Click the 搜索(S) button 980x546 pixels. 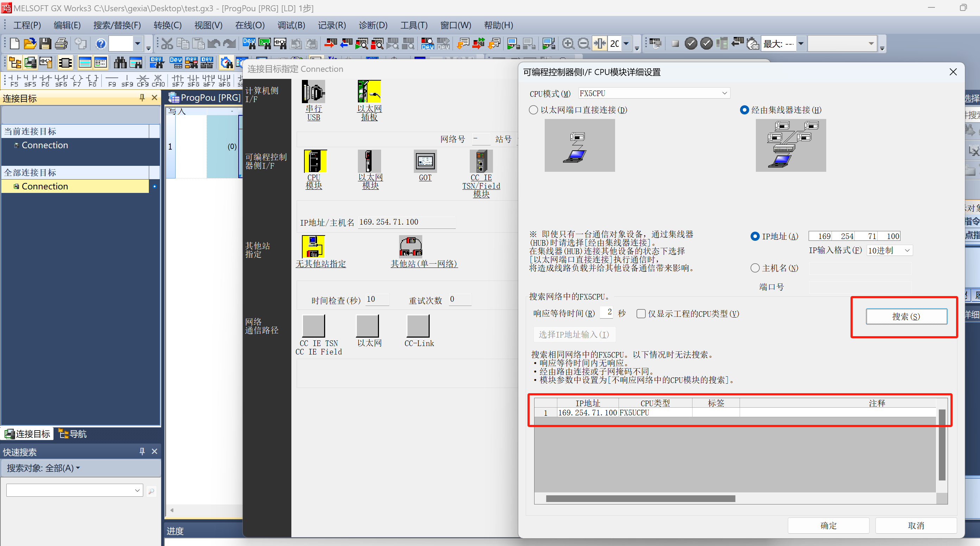[906, 316]
